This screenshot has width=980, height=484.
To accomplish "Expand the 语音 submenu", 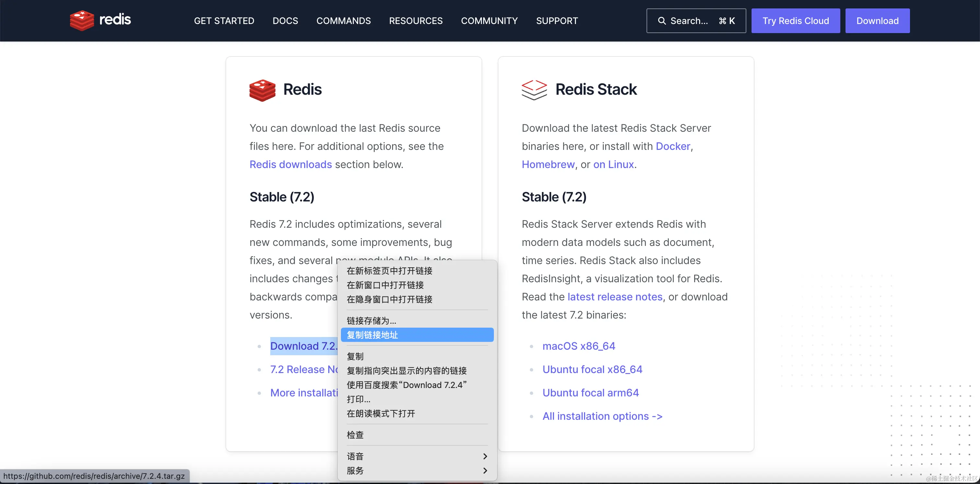I will pyautogui.click(x=417, y=456).
